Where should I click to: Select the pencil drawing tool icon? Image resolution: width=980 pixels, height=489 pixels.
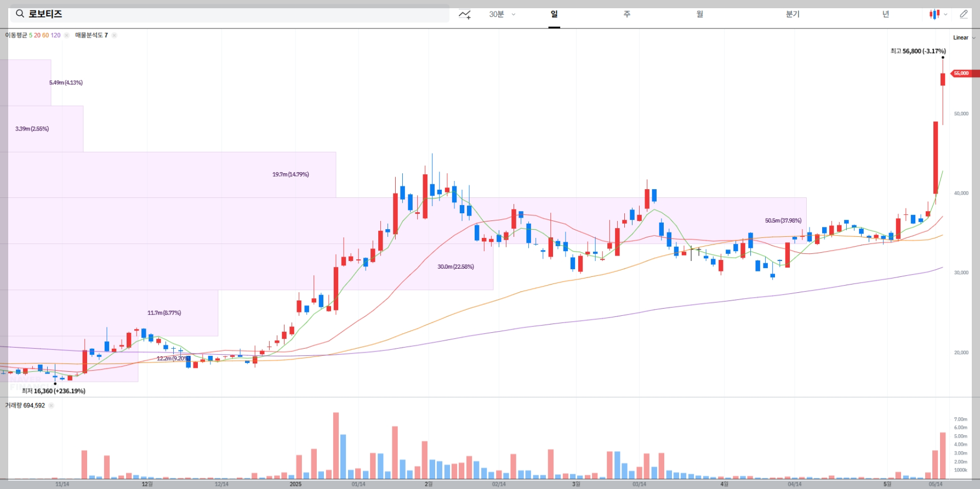click(x=964, y=14)
